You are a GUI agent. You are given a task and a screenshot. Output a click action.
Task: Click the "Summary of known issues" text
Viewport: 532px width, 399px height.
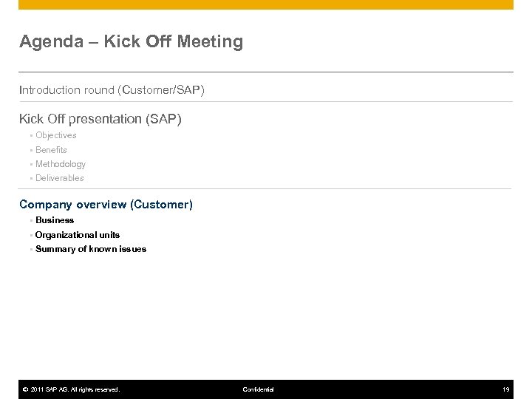(x=91, y=249)
